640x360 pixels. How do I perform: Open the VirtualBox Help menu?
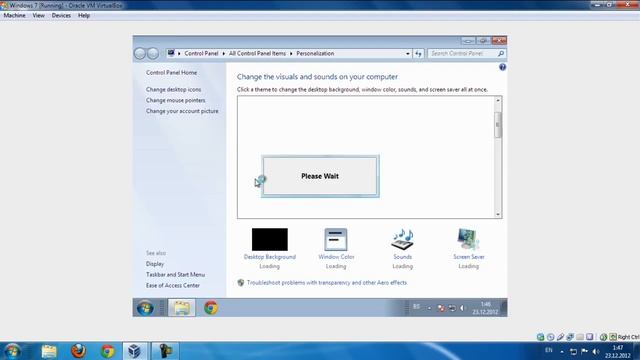pyautogui.click(x=84, y=16)
